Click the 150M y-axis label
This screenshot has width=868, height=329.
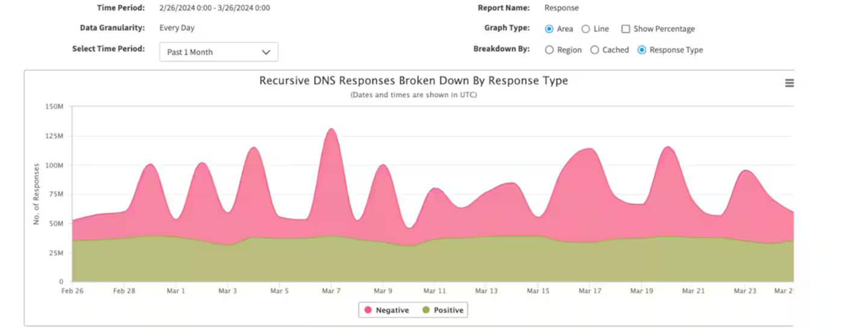[x=54, y=107]
